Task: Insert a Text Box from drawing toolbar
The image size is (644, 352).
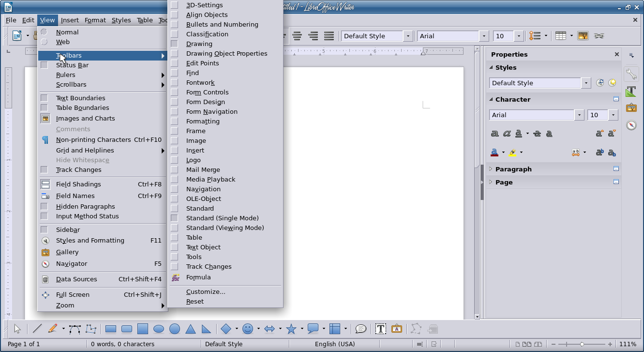Action: [x=381, y=329]
